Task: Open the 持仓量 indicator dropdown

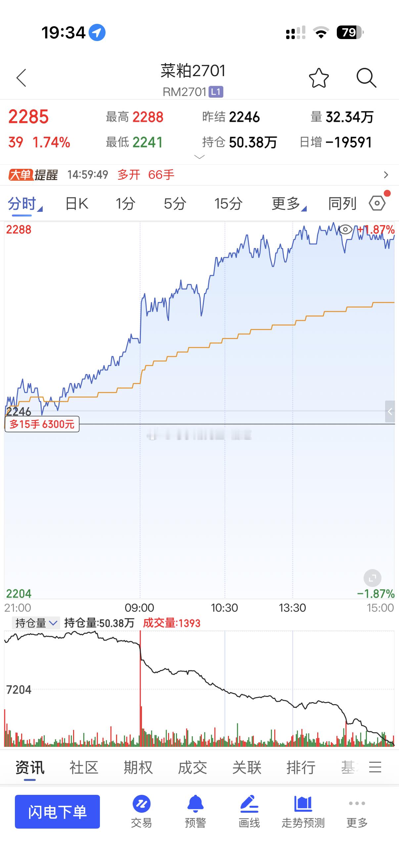Action: 36,623
